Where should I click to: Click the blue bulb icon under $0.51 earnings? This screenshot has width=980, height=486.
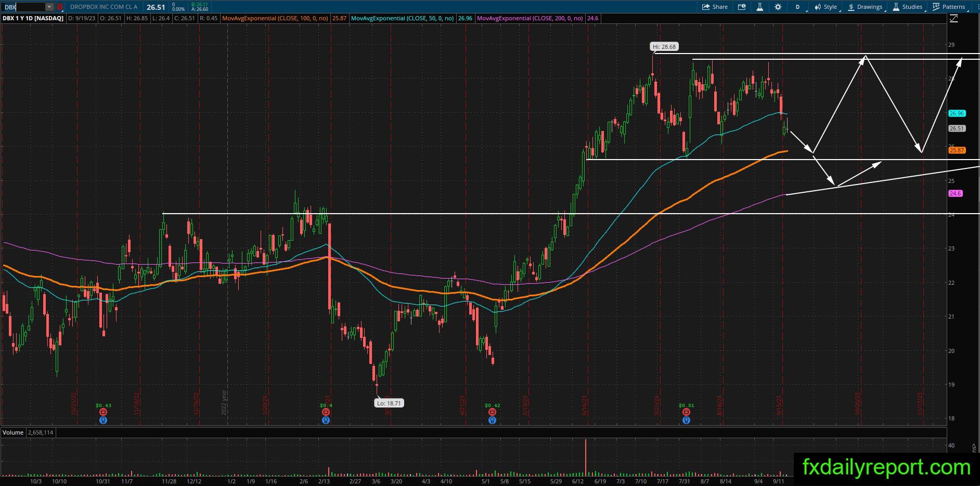tap(686, 420)
